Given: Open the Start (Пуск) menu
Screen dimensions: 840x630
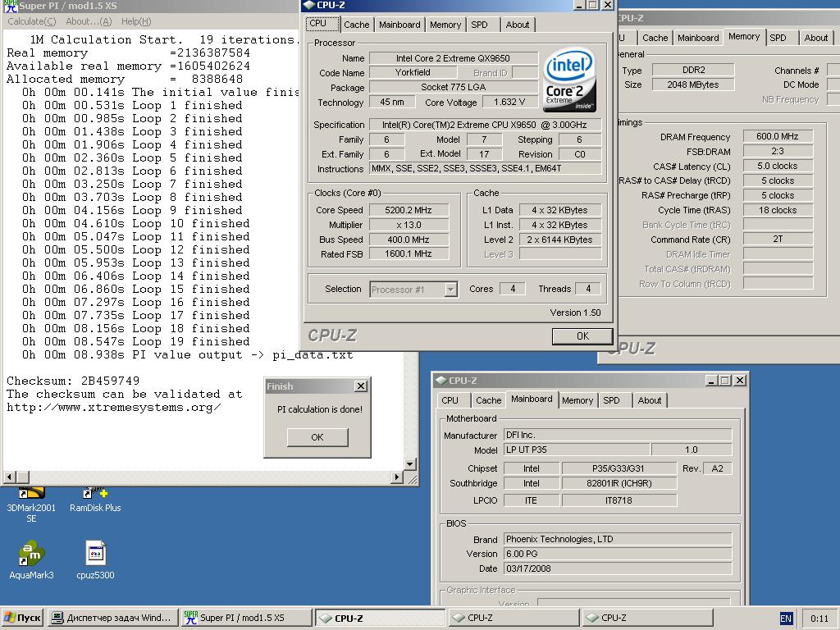Looking at the screenshot, I should [22, 618].
